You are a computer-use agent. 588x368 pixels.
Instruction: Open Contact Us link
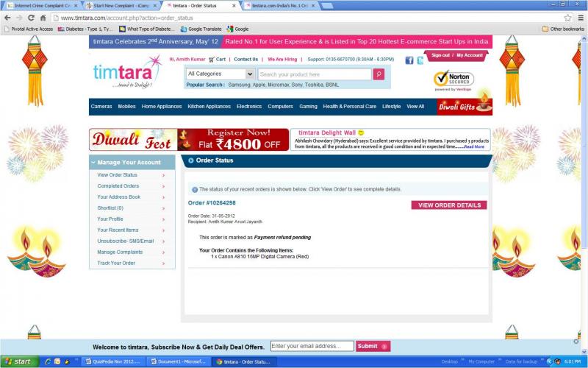(246, 60)
